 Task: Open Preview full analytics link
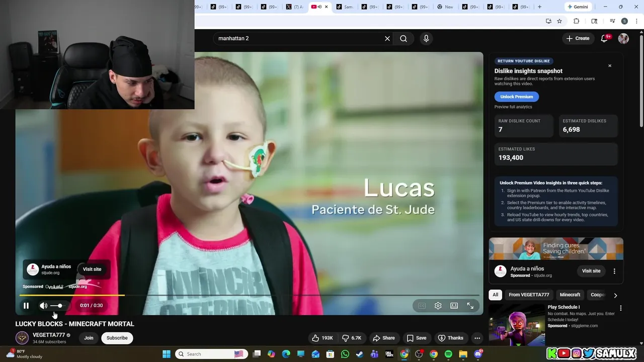513,107
